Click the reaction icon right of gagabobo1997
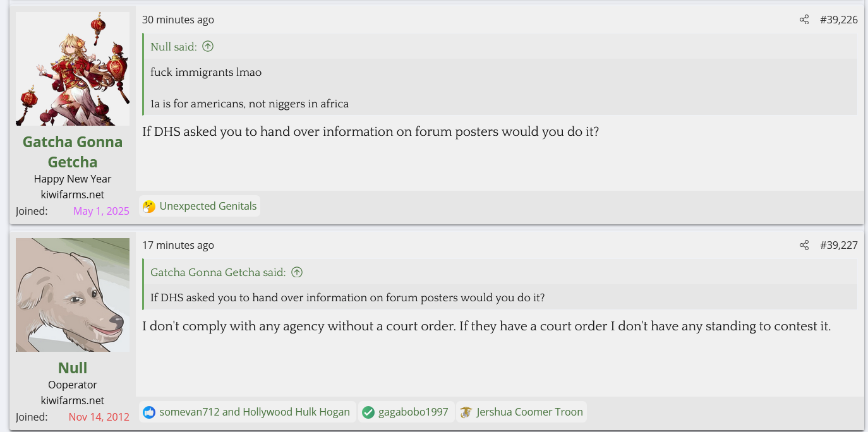Screen dimensions: 868x432 coord(466,412)
